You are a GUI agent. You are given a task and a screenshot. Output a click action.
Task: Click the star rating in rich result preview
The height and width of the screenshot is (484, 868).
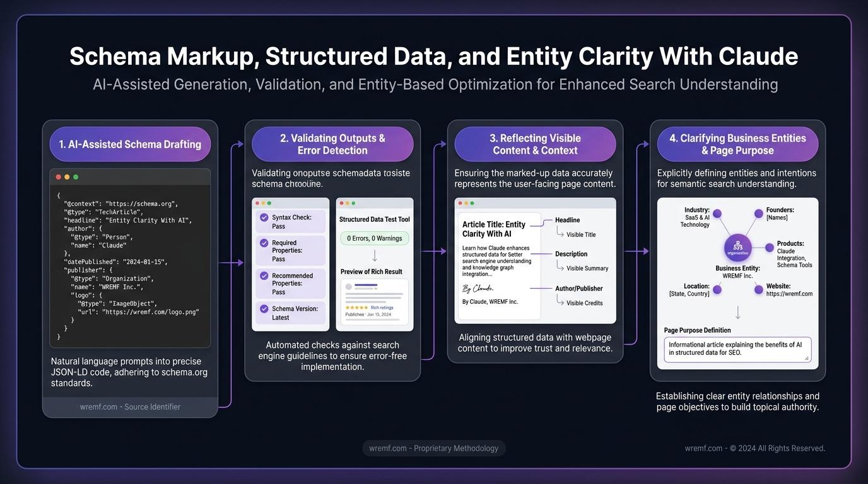click(356, 308)
